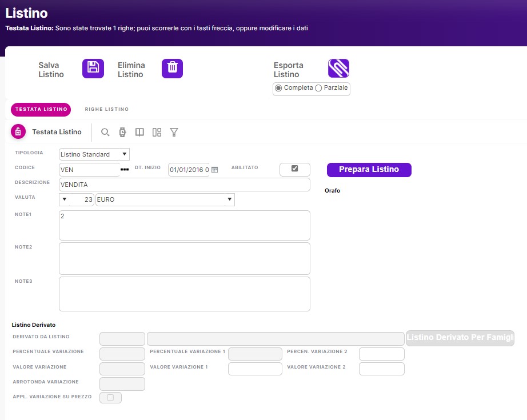Image resolution: width=527 pixels, height=420 pixels.
Task: Open the calendar picker beside Dt. Inizio
Action: point(215,170)
